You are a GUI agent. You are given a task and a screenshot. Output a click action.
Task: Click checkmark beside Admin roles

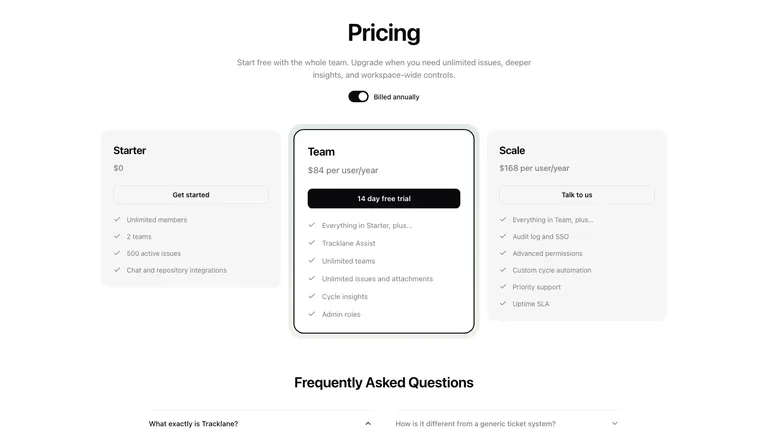(312, 313)
